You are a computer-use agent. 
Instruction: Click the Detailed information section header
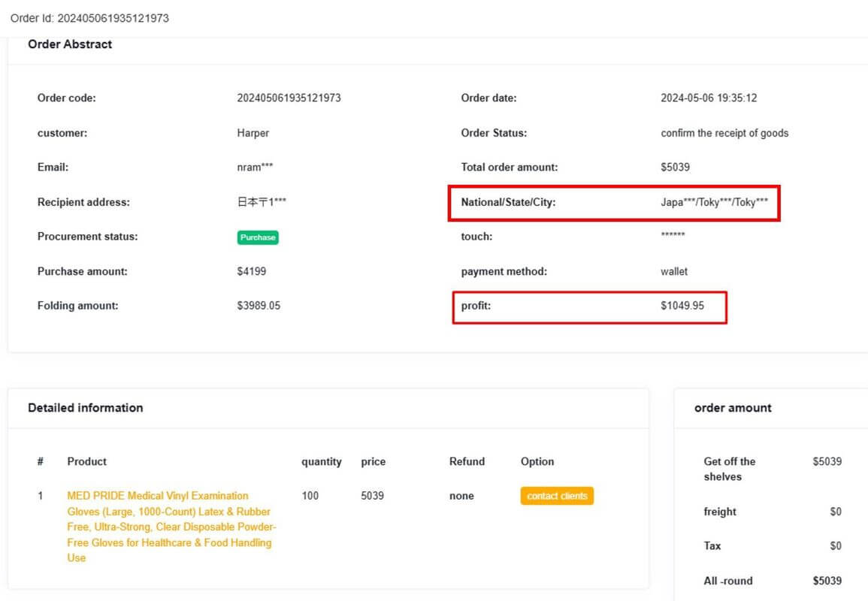coord(85,407)
